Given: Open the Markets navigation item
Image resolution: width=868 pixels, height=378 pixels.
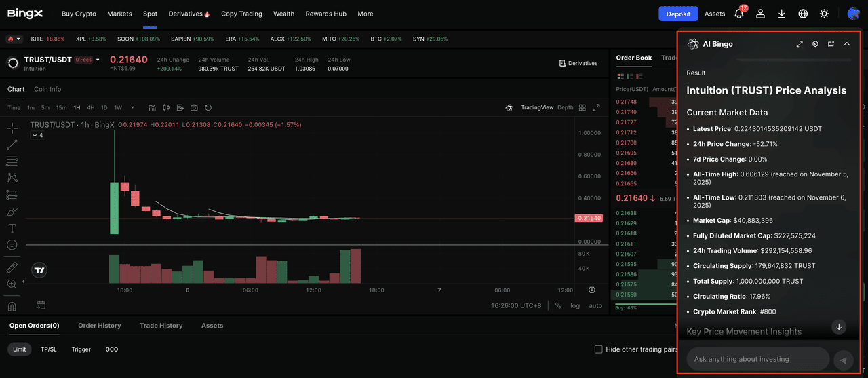Looking at the screenshot, I should (119, 14).
